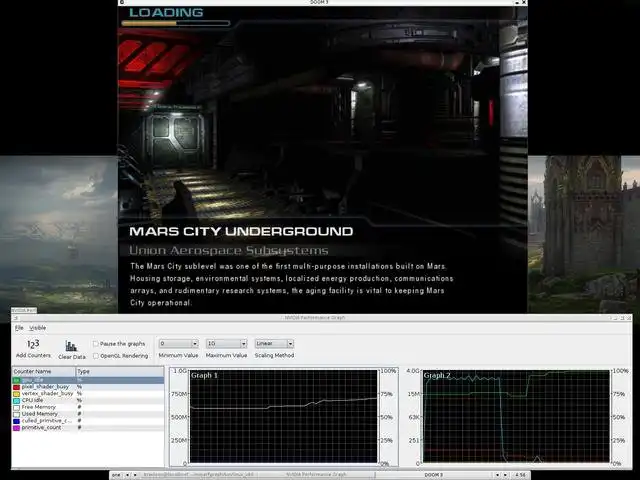640x480 pixels.
Task: Switch to NVIDIA Performance Graph taskbar entry
Action: 316,475
